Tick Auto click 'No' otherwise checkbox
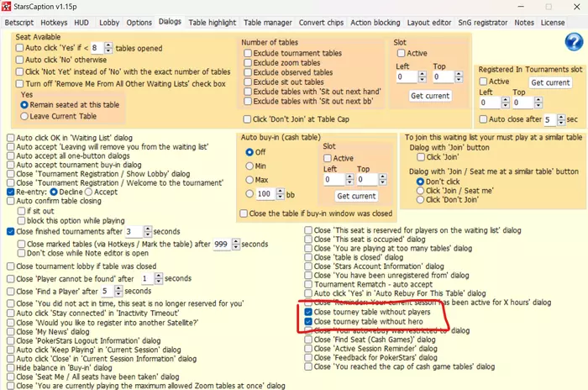The width and height of the screenshot is (588, 390). pos(19,60)
